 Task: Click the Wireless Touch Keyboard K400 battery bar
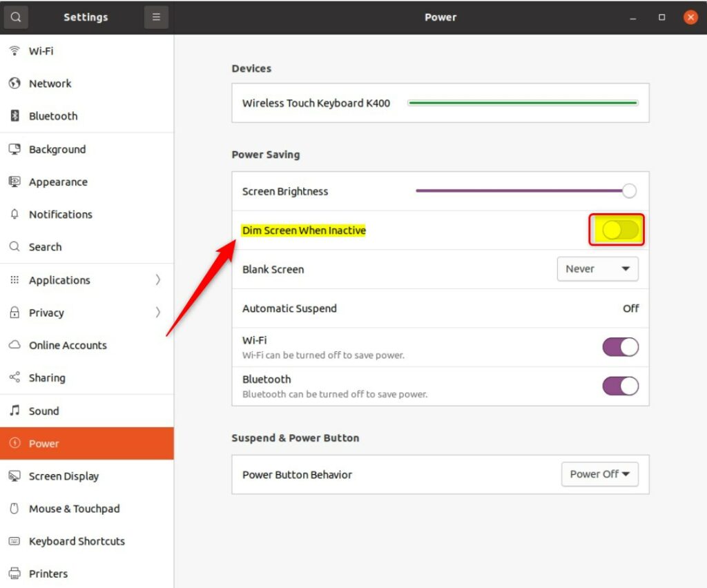click(x=523, y=103)
